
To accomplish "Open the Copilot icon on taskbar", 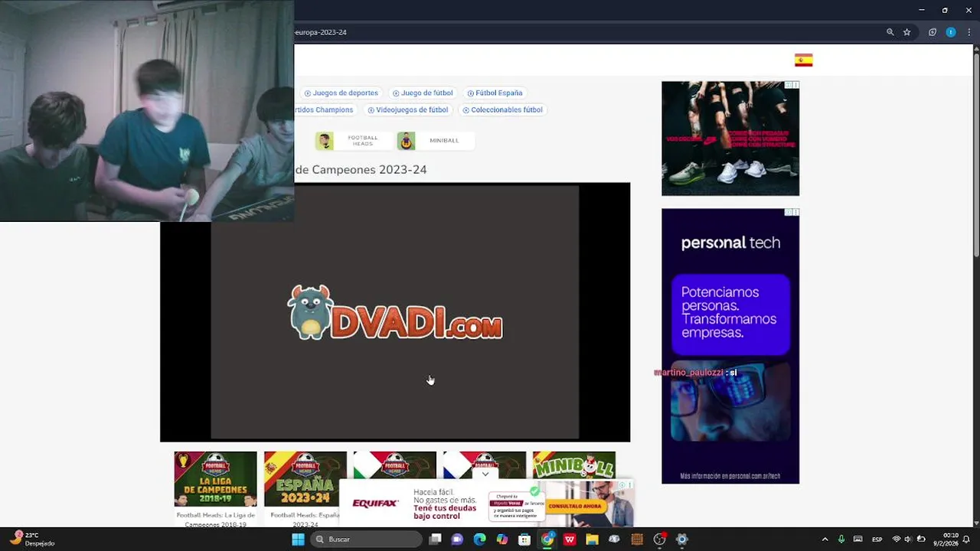I will tap(501, 540).
